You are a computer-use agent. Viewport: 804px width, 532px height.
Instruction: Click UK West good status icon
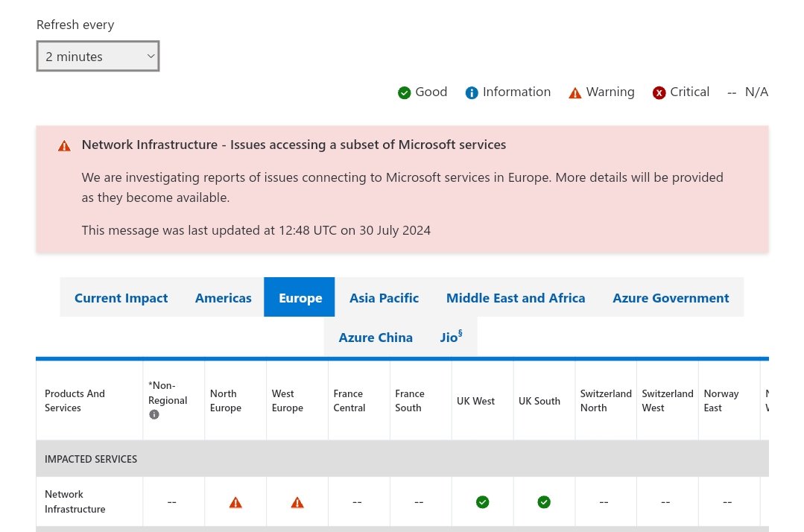point(483,502)
